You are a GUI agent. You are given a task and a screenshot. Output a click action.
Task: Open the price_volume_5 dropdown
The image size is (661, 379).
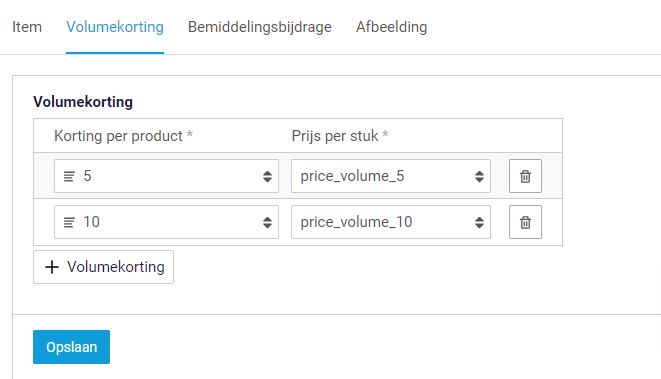tap(391, 176)
